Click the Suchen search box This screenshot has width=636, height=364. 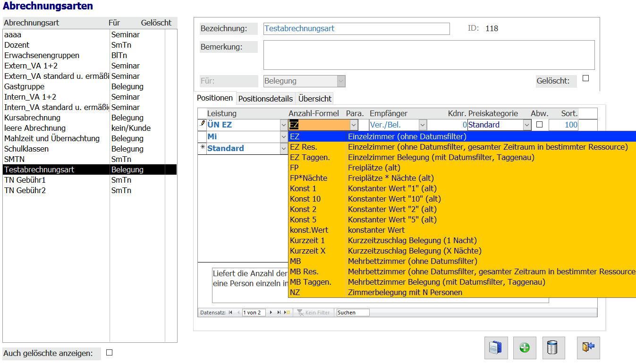point(353,313)
